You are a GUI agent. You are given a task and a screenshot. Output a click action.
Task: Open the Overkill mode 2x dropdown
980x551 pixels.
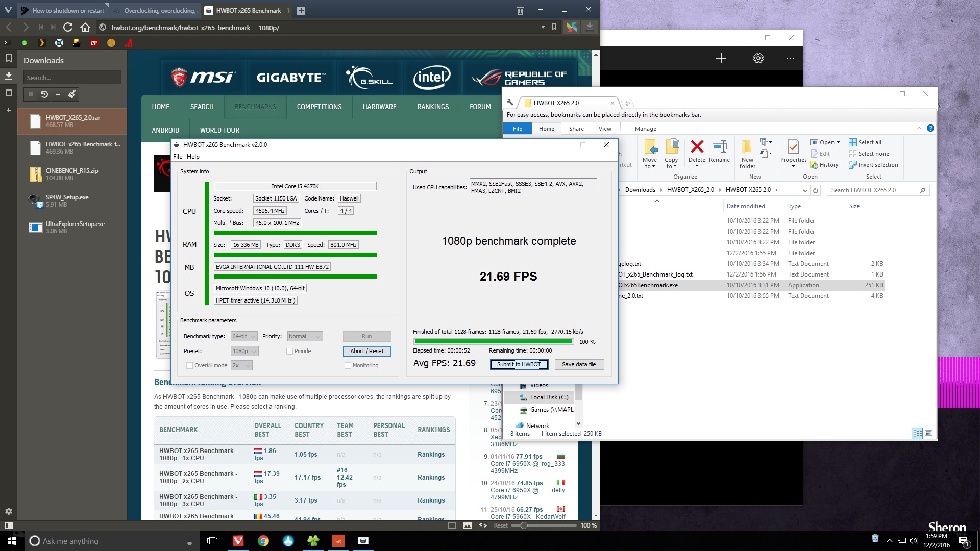coord(241,365)
